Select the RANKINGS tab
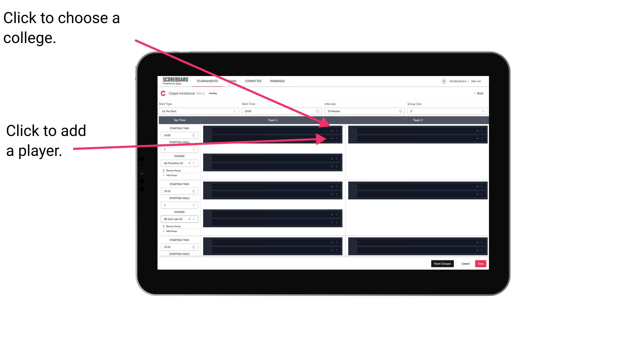Image resolution: width=644 pixels, height=346 pixels. tap(278, 81)
